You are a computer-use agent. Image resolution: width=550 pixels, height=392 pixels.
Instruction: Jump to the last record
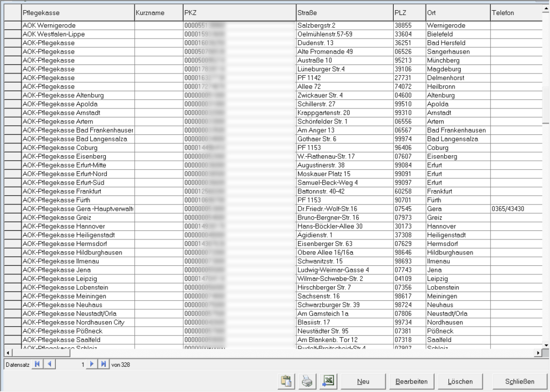click(x=103, y=365)
